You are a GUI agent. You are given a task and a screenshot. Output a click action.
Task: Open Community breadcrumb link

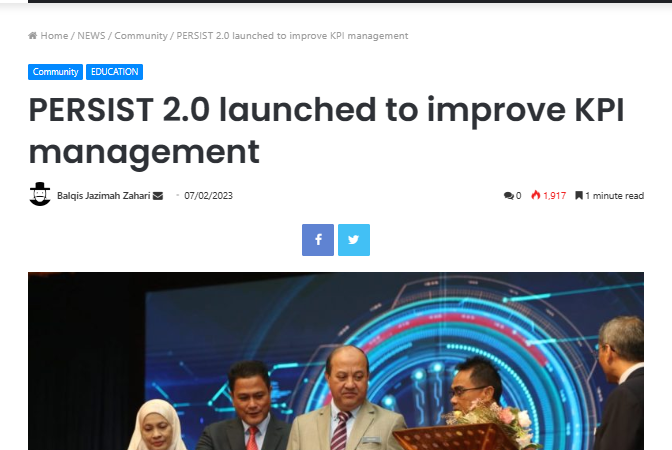tap(141, 36)
